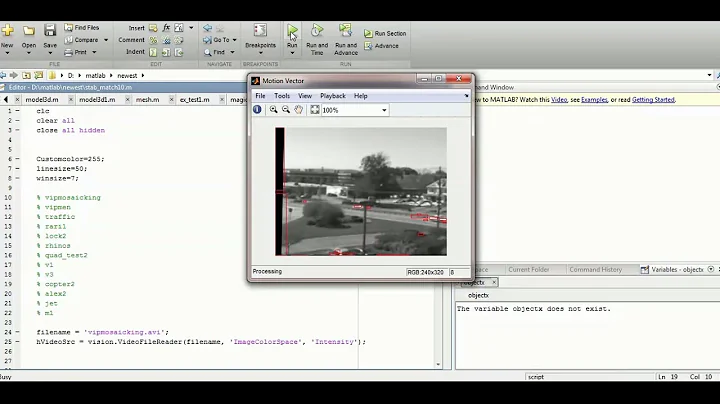Open the Help menu in Motion Vector
This screenshot has width=720, height=404.
[360, 96]
